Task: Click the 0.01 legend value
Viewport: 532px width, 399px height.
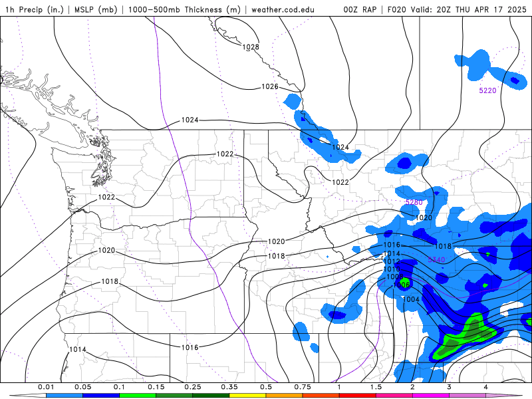Action: pos(46,387)
